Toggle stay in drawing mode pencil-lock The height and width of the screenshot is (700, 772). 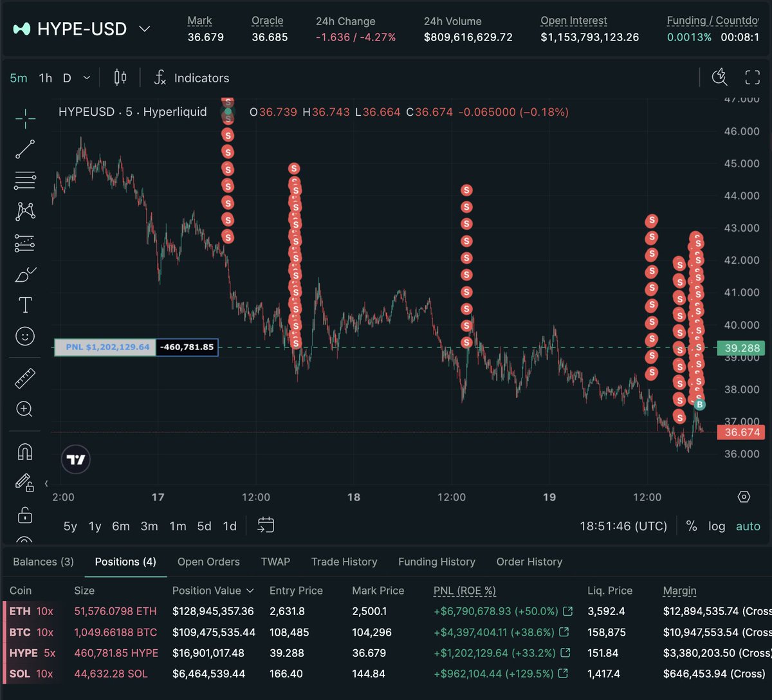pos(25,483)
